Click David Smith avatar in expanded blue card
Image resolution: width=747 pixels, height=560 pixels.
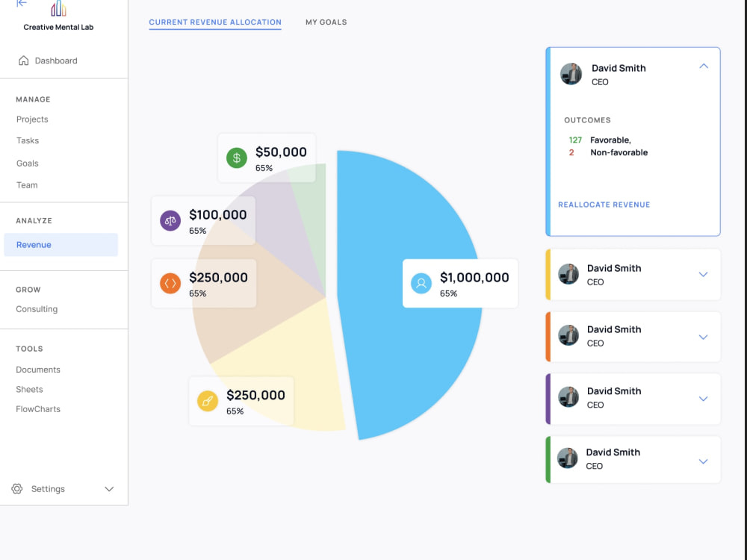coord(571,74)
